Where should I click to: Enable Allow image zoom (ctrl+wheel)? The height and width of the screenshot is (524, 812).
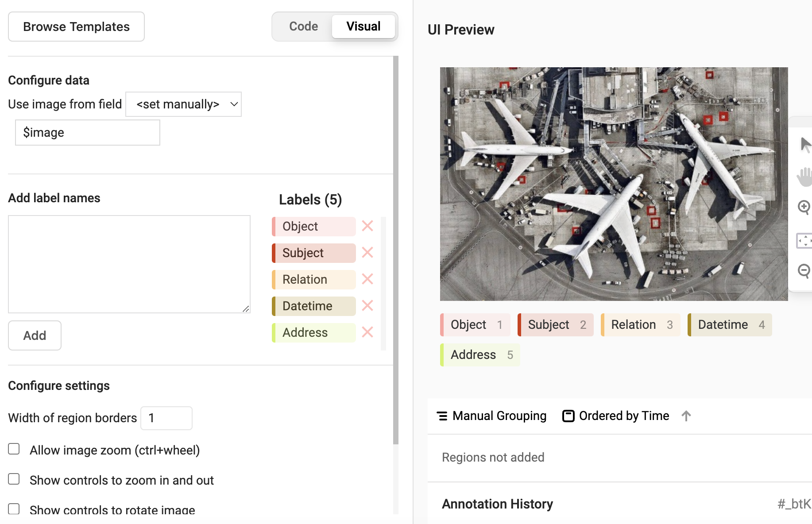[14, 449]
